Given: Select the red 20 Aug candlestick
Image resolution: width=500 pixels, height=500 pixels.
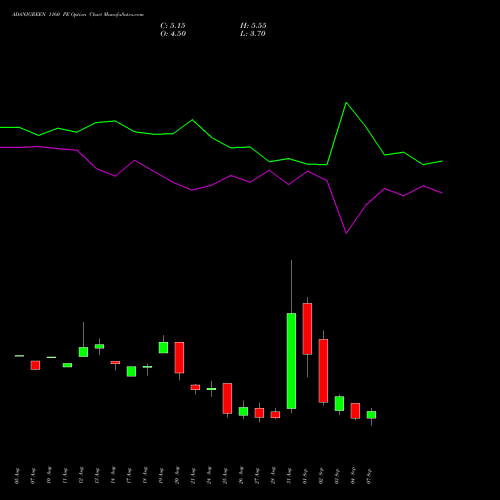Looking at the screenshot, I should pos(179,358).
